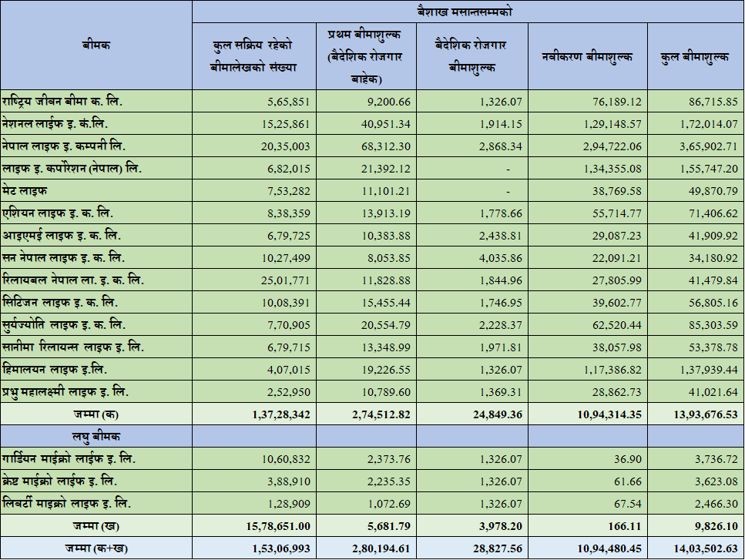The image size is (745, 560).
Task: Select the जम्मा (क) subtotal label
Action: click(96, 414)
